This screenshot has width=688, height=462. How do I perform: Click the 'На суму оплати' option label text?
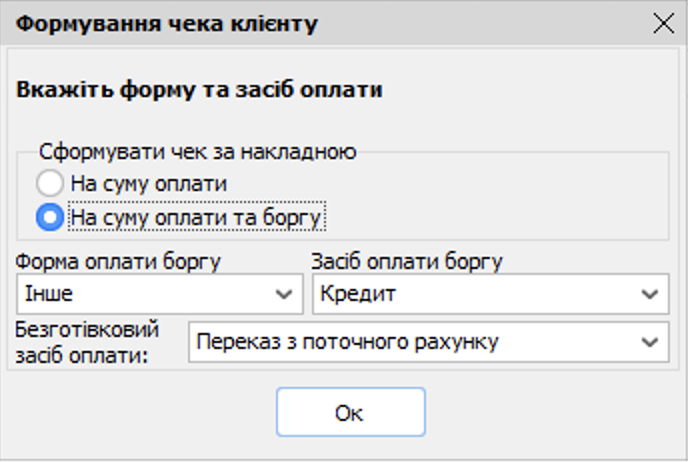pyautogui.click(x=149, y=184)
